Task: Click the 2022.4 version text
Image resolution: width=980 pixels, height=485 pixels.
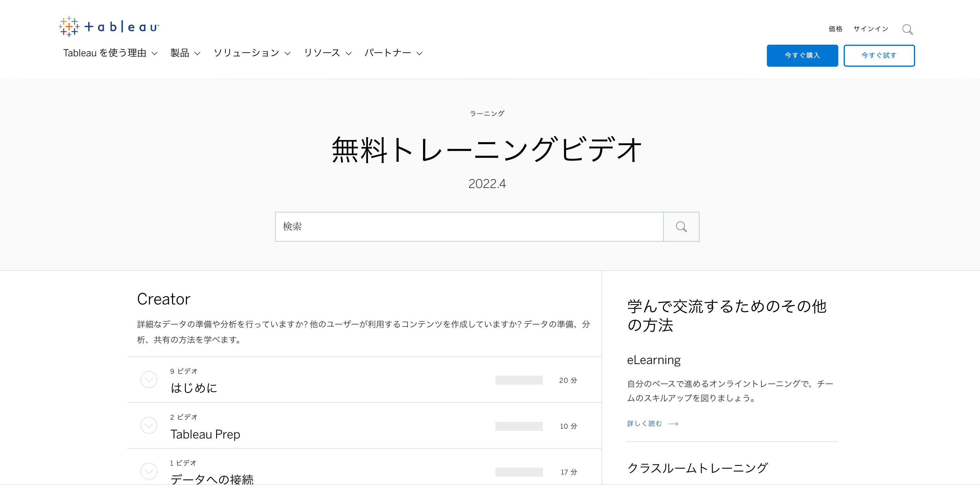Action: [487, 184]
